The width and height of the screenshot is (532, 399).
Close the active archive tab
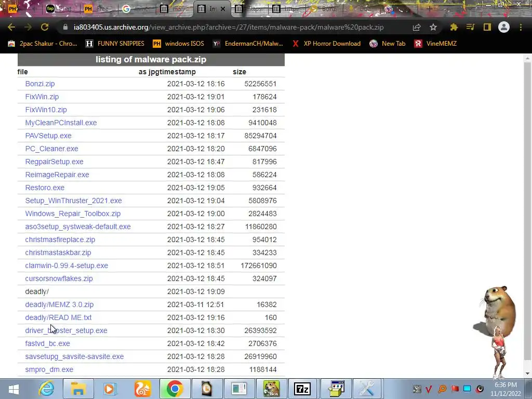pyautogui.click(x=223, y=9)
